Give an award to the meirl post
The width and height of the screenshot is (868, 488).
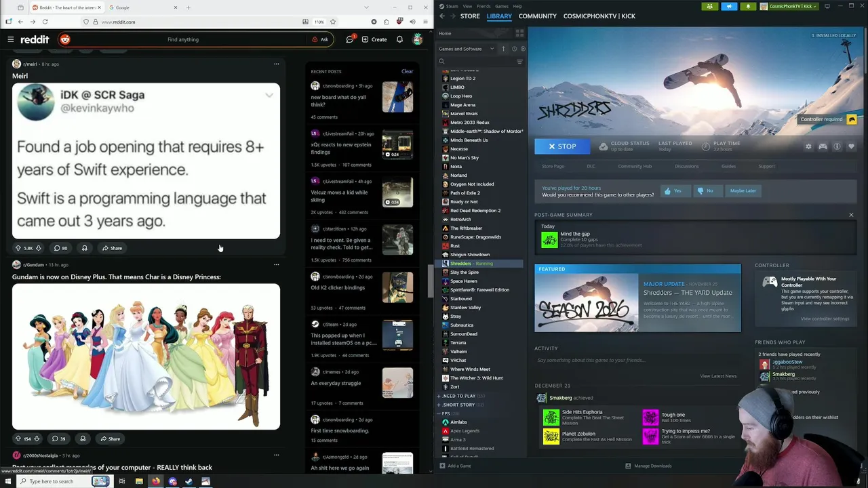tap(85, 248)
